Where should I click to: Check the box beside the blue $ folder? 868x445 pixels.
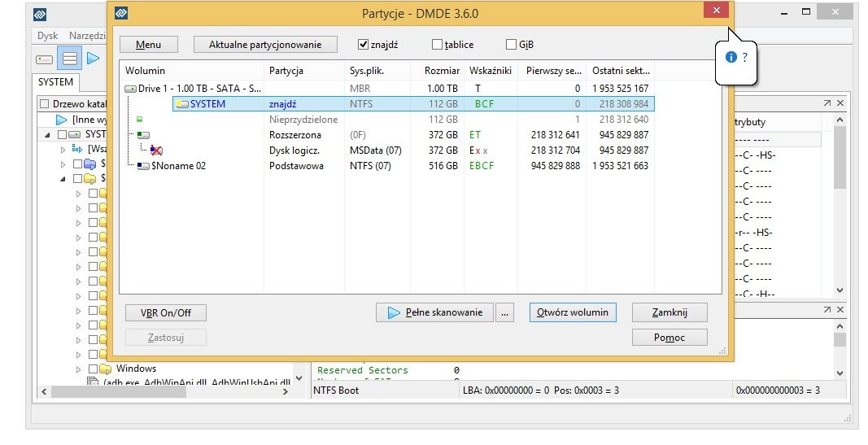(77, 164)
